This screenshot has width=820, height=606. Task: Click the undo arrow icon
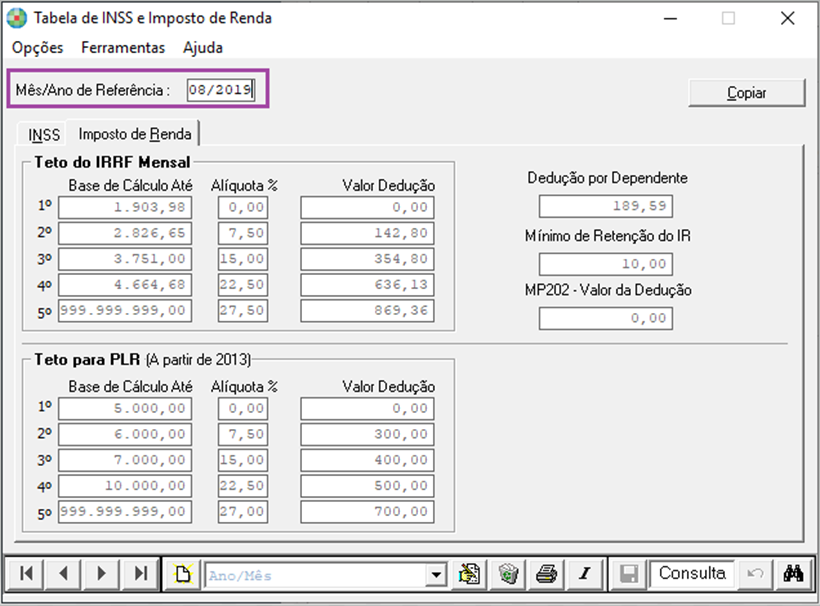[755, 574]
